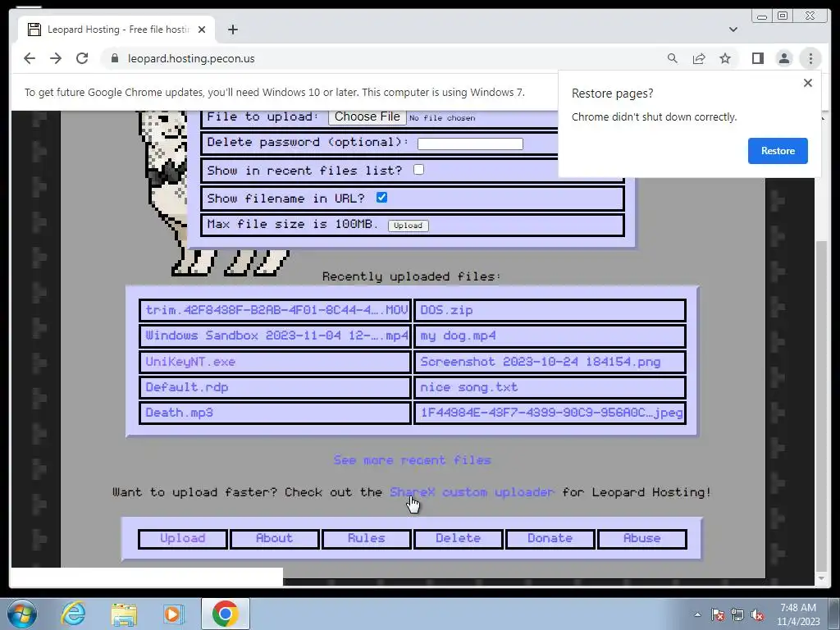Image resolution: width=840 pixels, height=630 pixels.
Task: Toggle Show in recent files list checkbox
Action: pos(419,169)
